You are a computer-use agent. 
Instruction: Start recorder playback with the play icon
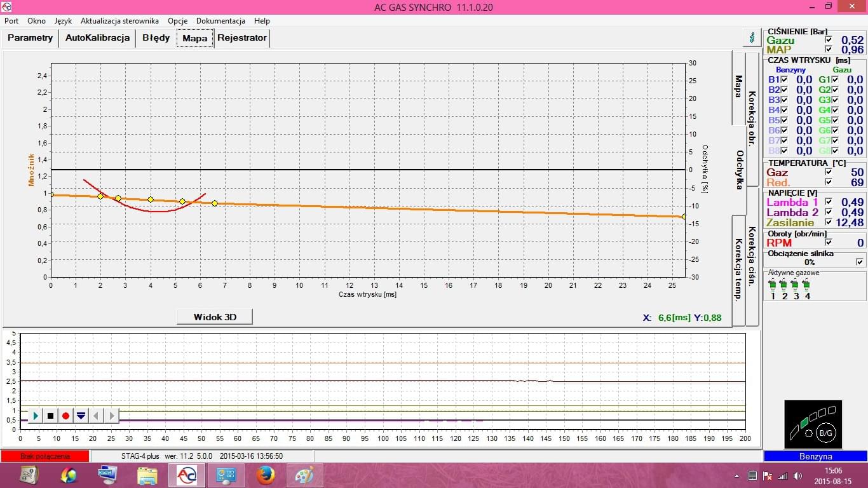(x=36, y=416)
